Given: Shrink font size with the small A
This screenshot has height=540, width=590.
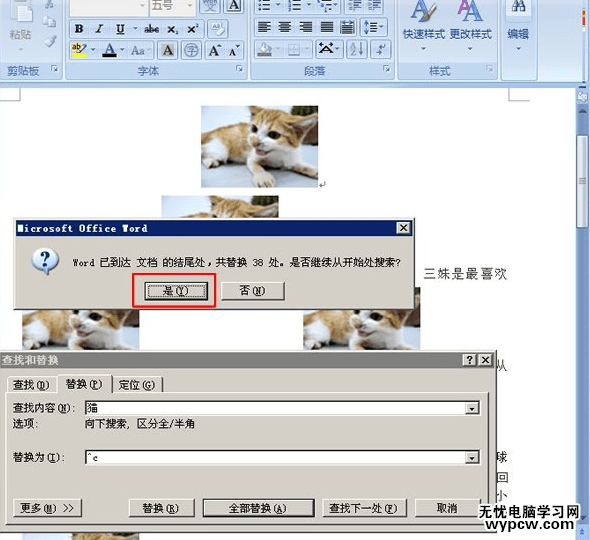Looking at the screenshot, I should pos(234,50).
